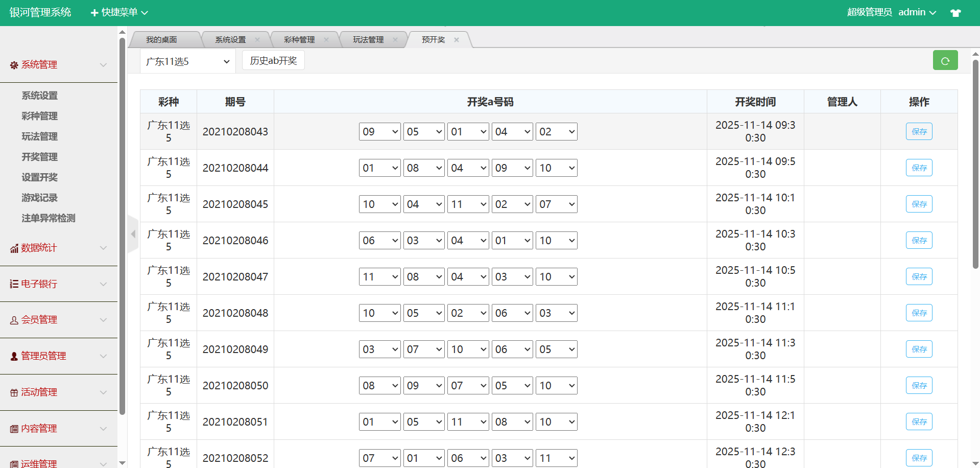Switch to the 我的桌面 tab

click(x=161, y=40)
